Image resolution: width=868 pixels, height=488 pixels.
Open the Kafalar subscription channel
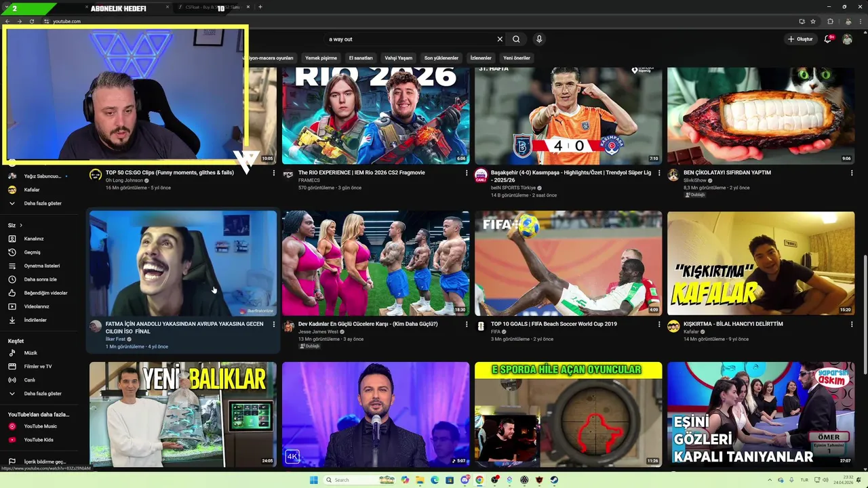32,190
